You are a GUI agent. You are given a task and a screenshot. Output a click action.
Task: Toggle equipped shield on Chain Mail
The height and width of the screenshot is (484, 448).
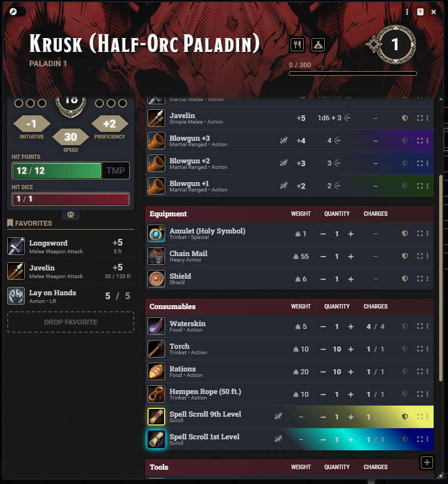coord(405,256)
